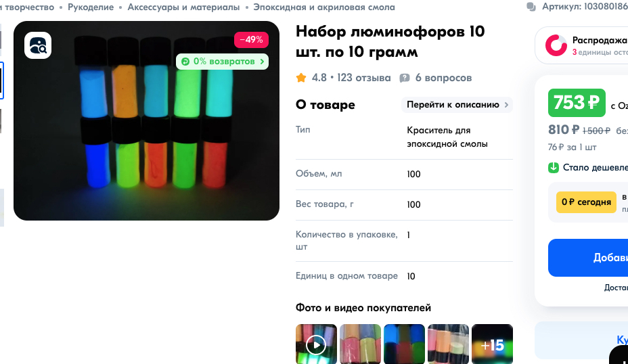Viewport: 628px width, 364px height.
Task: Open the glowing blue jars customer photo
Action: (404, 344)
